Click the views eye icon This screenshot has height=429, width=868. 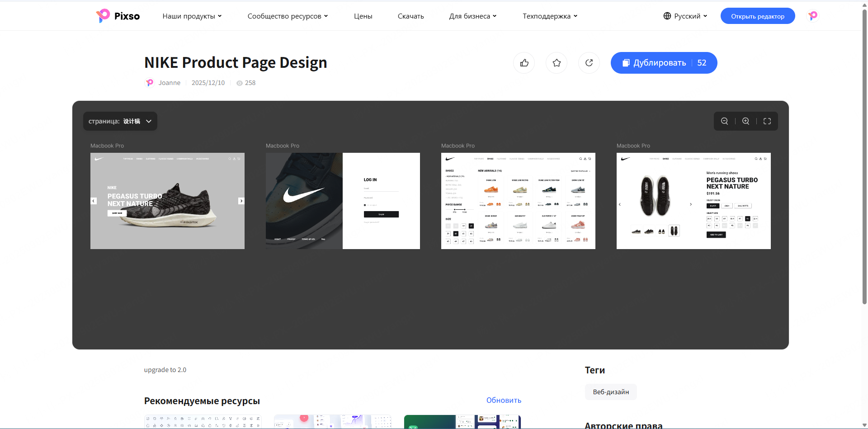pyautogui.click(x=240, y=83)
